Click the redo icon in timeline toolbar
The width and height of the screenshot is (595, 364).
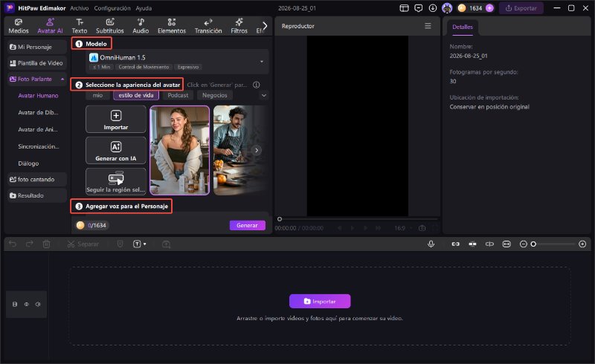click(29, 244)
